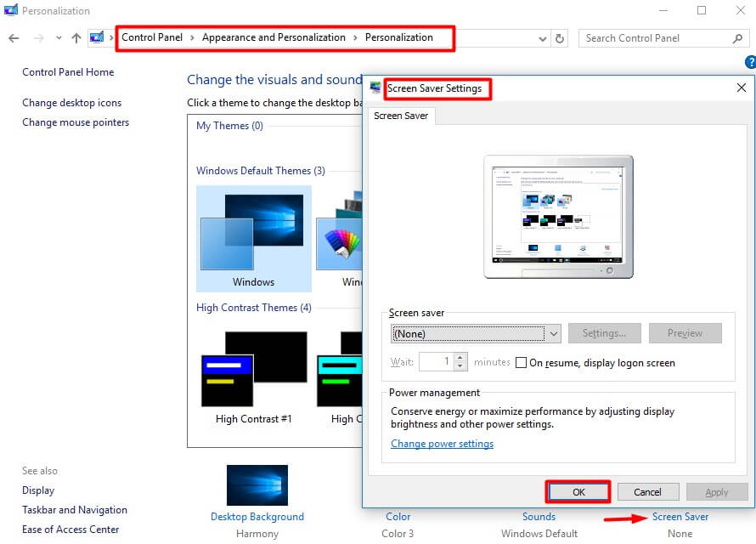Click the Wait minutes field

point(437,362)
